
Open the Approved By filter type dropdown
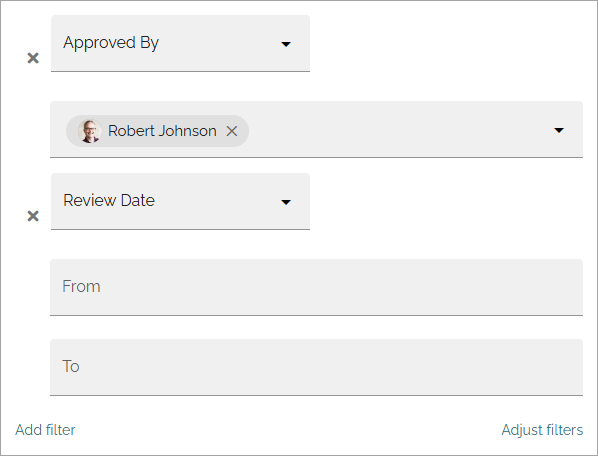(x=180, y=43)
